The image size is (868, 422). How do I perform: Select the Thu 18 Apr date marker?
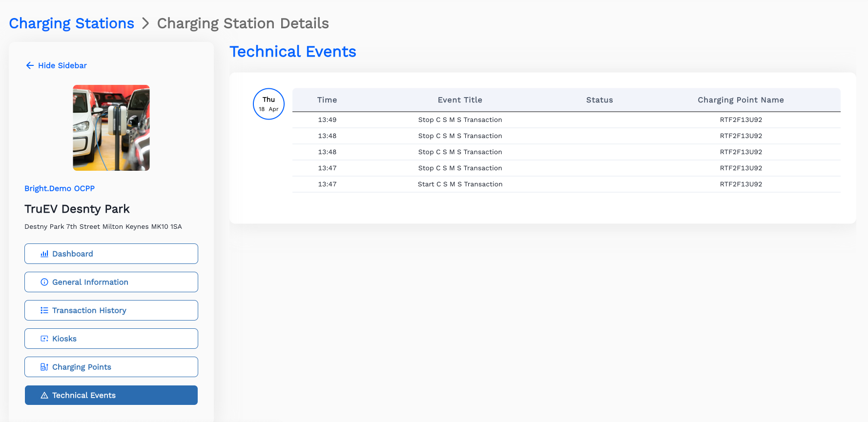tap(269, 104)
